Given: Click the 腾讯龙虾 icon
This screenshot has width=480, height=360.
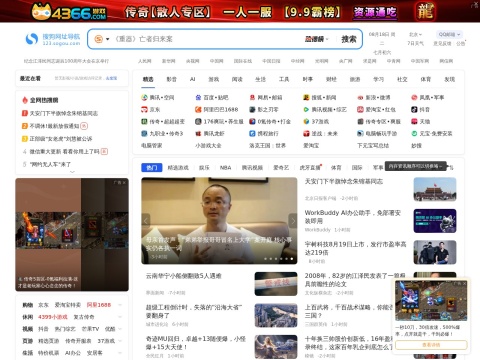Looking at the screenshot, I should tap(198, 133).
